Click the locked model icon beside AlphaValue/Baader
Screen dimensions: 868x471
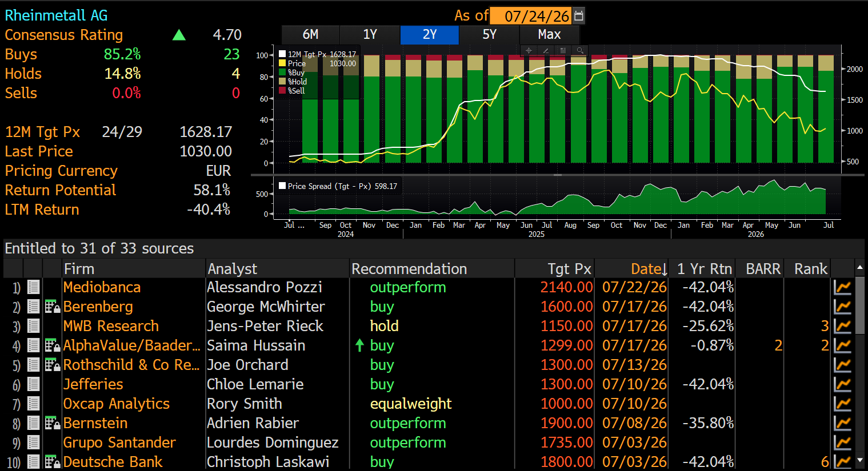tap(53, 345)
